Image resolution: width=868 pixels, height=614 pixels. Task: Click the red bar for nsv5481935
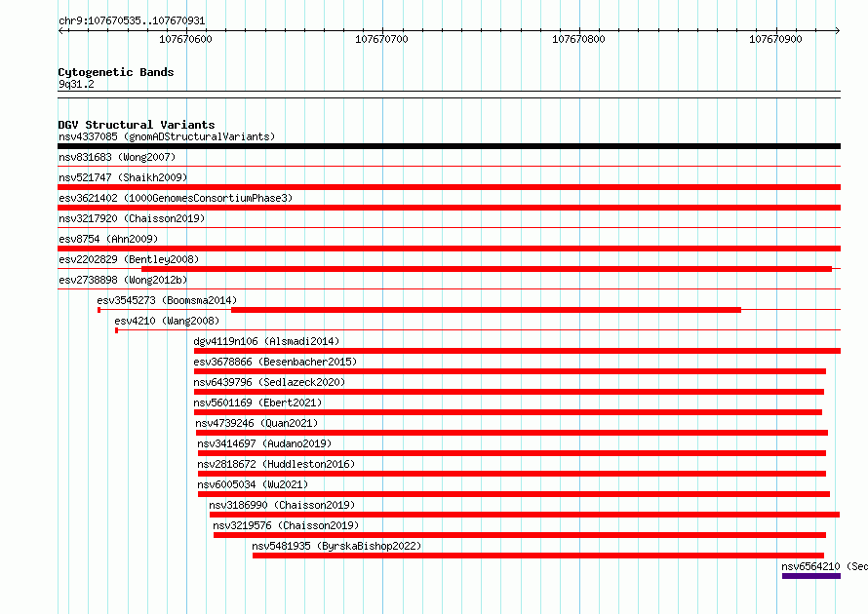click(538, 556)
